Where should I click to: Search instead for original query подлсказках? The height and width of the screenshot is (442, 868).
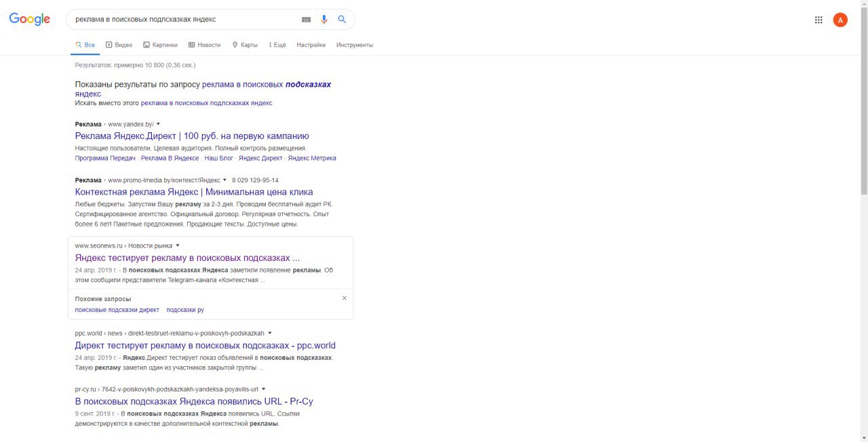coord(206,103)
